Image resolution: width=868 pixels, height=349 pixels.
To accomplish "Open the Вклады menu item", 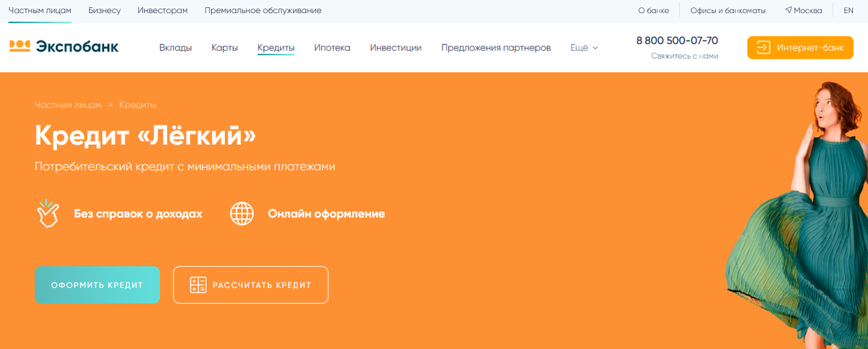I will pos(176,48).
